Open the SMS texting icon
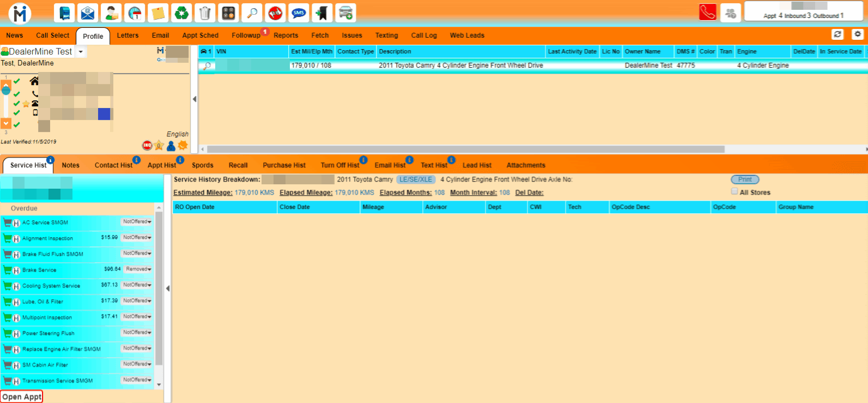Screen dimensions: 868x403 point(298,13)
